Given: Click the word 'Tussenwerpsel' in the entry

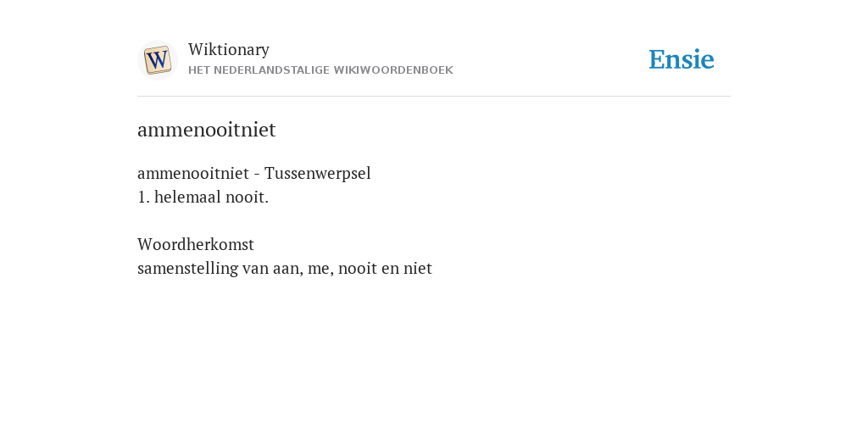Looking at the screenshot, I should tap(318, 173).
